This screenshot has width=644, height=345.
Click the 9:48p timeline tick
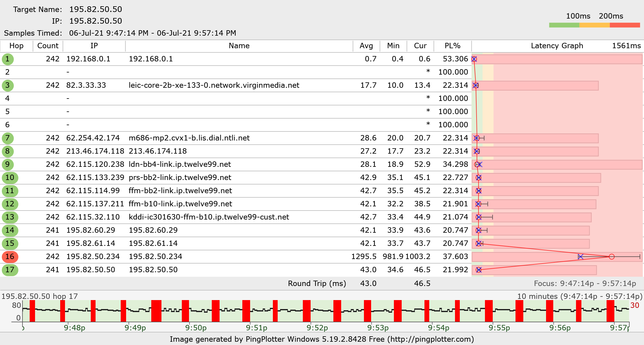74,328
